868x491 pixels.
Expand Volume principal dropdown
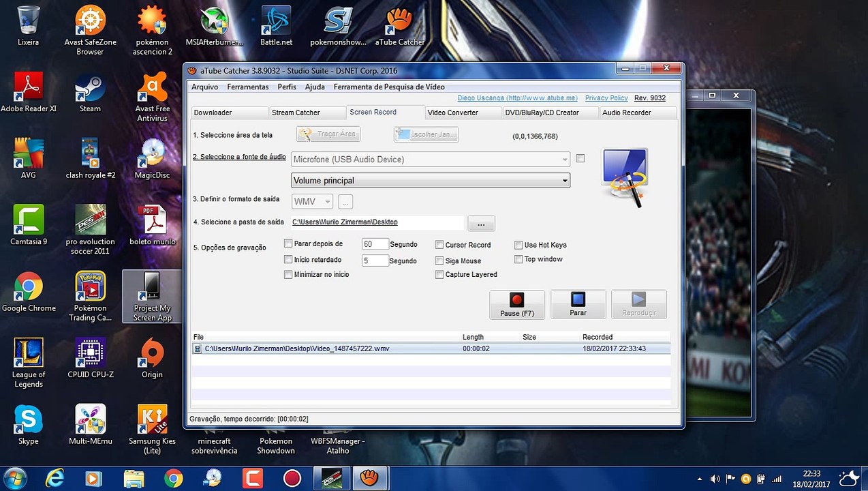431,181
